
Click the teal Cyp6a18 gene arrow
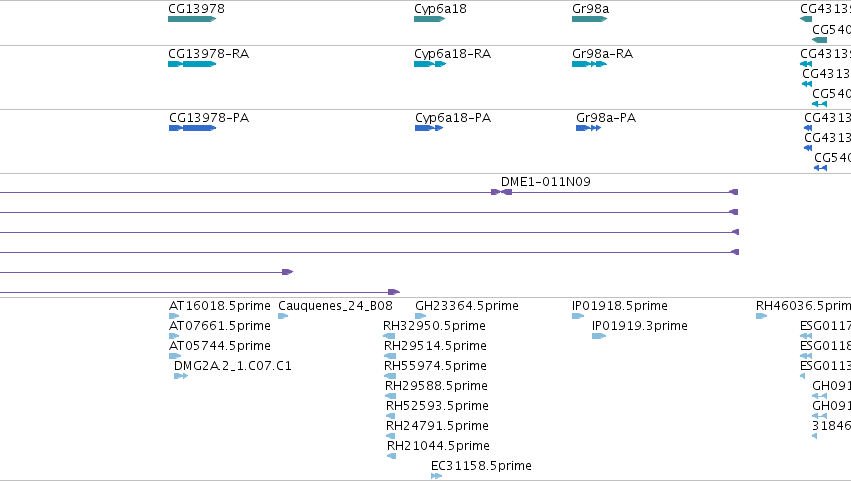429,19
